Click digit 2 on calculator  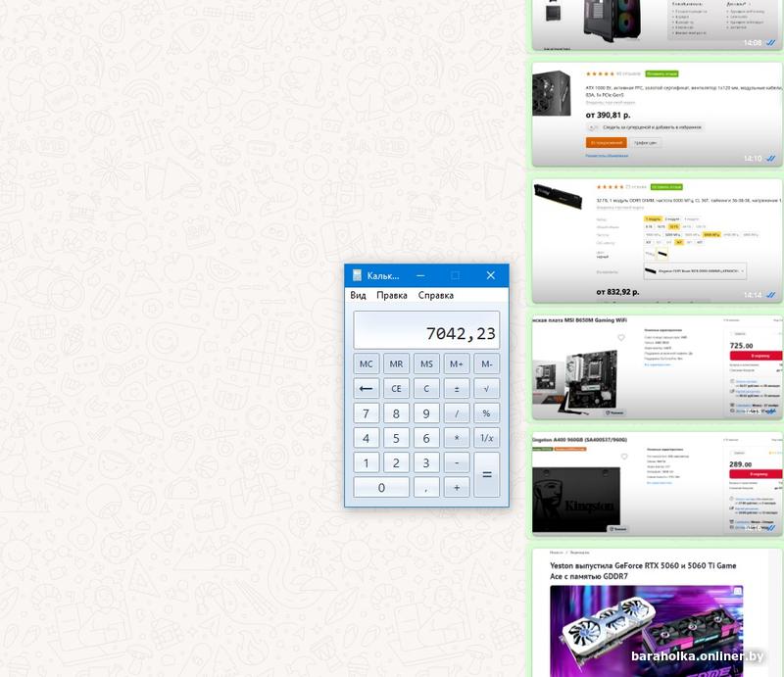click(x=396, y=462)
